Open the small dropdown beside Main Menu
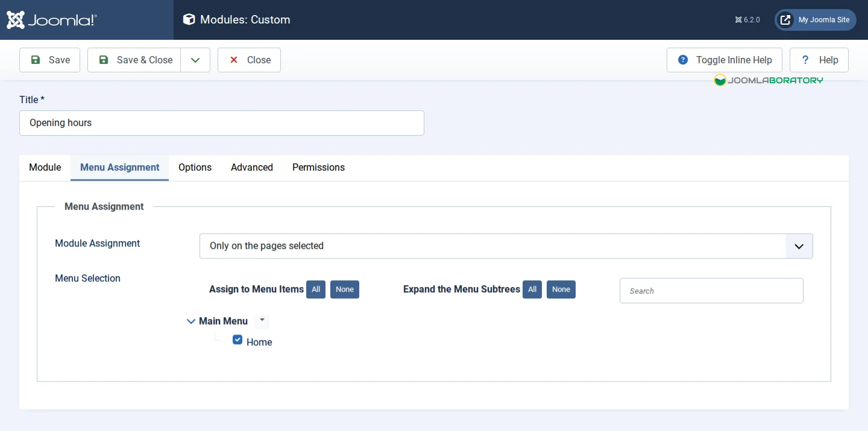The image size is (868, 431). coord(262,321)
